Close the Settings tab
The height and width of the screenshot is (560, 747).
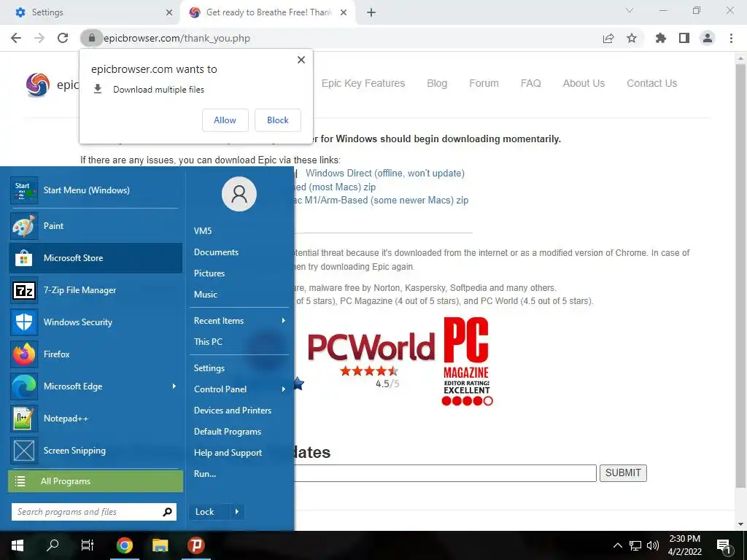[169, 12]
